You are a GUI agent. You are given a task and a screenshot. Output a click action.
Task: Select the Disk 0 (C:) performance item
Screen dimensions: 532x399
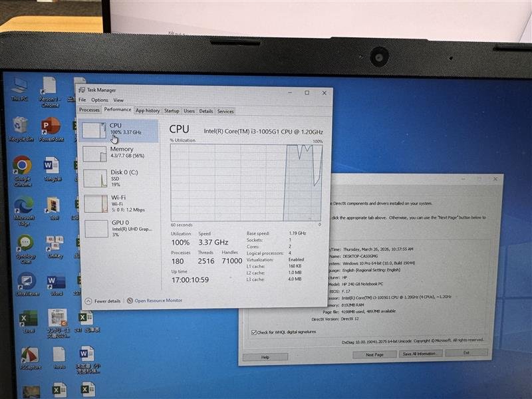coord(120,178)
